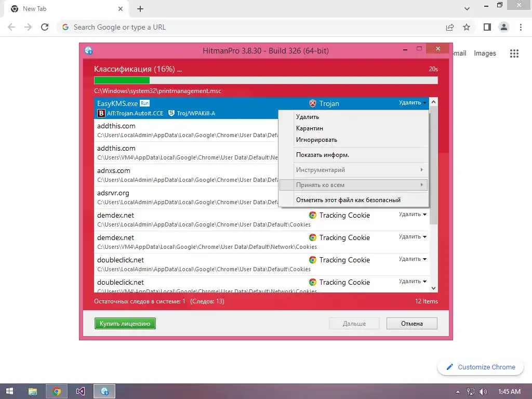Switch to Chrome in the taskbar
532x399 pixels.
[57, 391]
